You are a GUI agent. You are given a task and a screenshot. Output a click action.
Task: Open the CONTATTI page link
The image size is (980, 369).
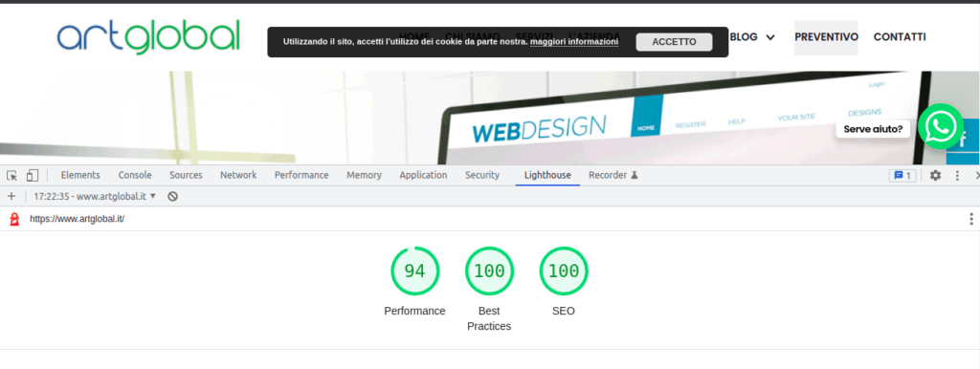pyautogui.click(x=900, y=37)
